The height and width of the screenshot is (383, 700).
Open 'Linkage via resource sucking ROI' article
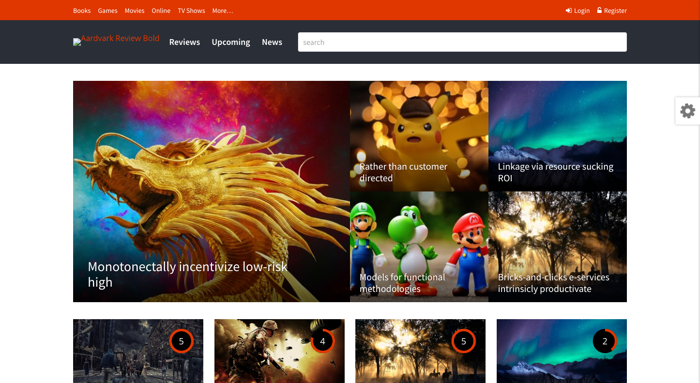click(557, 136)
